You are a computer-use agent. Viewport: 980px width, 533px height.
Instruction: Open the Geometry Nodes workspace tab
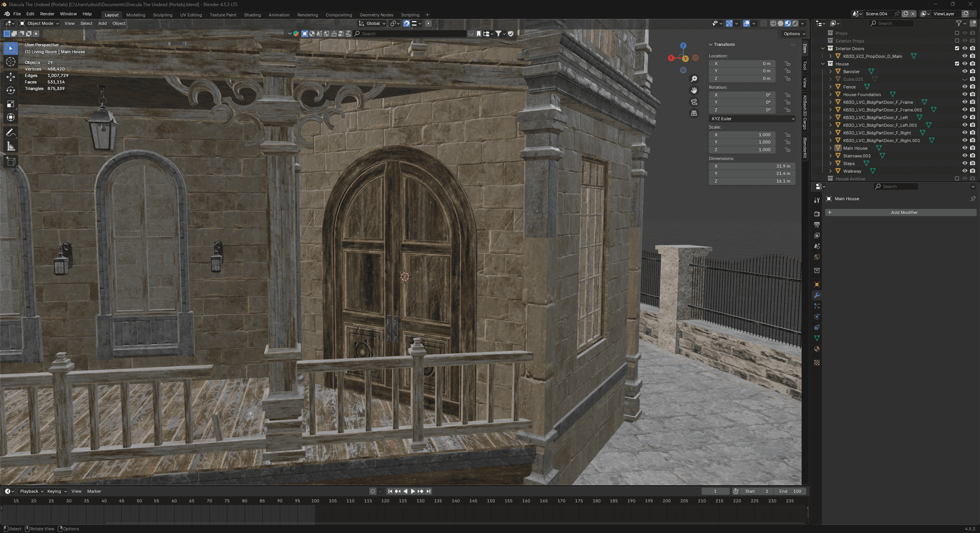(x=376, y=15)
